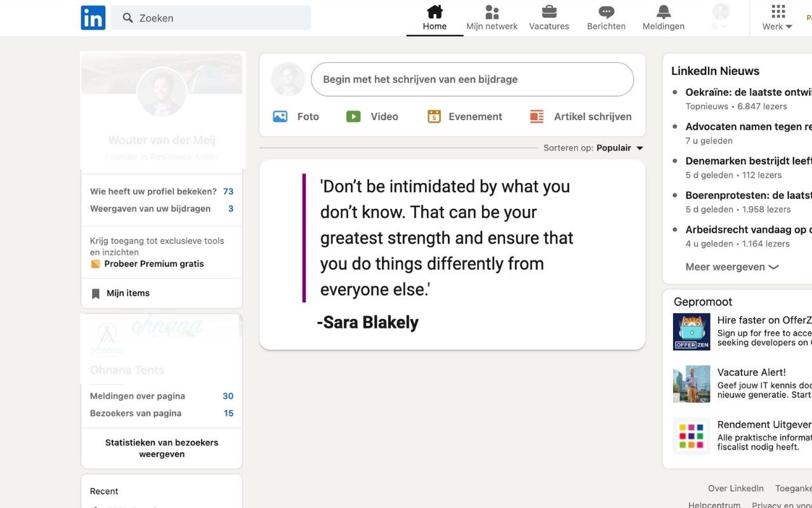The image size is (812, 508).
Task: Click Sorteren op dropdown caret arrow
Action: click(639, 149)
